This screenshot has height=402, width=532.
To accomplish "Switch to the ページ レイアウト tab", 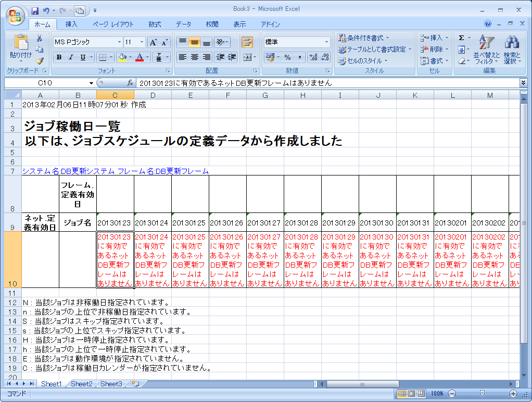I will 113,24.
